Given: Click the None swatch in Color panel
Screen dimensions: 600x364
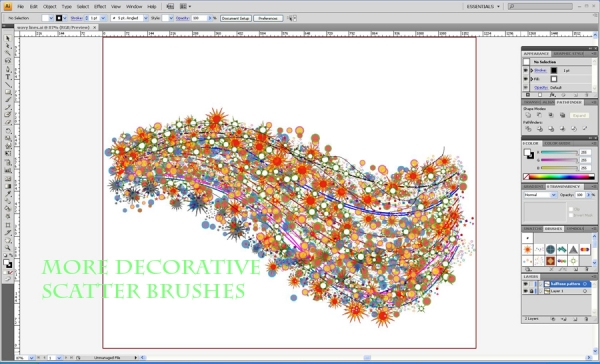Looking at the screenshot, I should click(x=527, y=177).
